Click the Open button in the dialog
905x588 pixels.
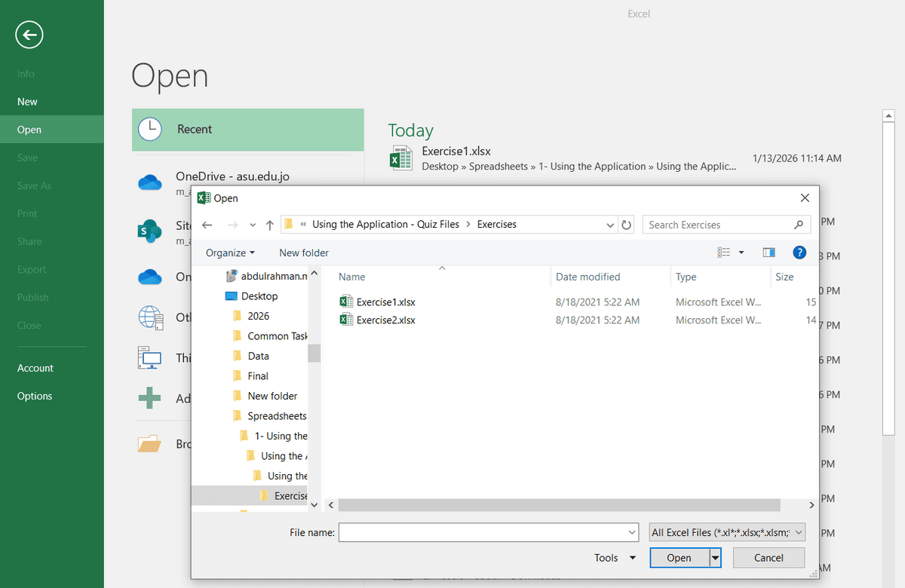[x=679, y=558]
